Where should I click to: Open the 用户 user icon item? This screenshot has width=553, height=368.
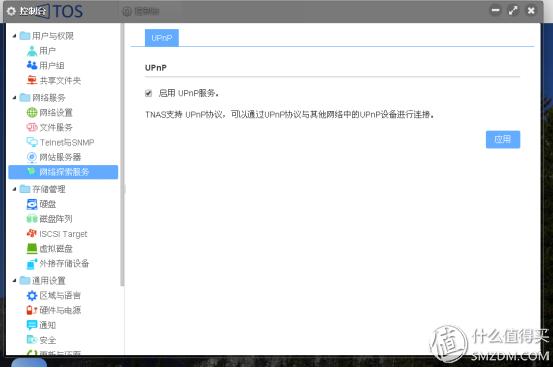pyautogui.click(x=32, y=51)
